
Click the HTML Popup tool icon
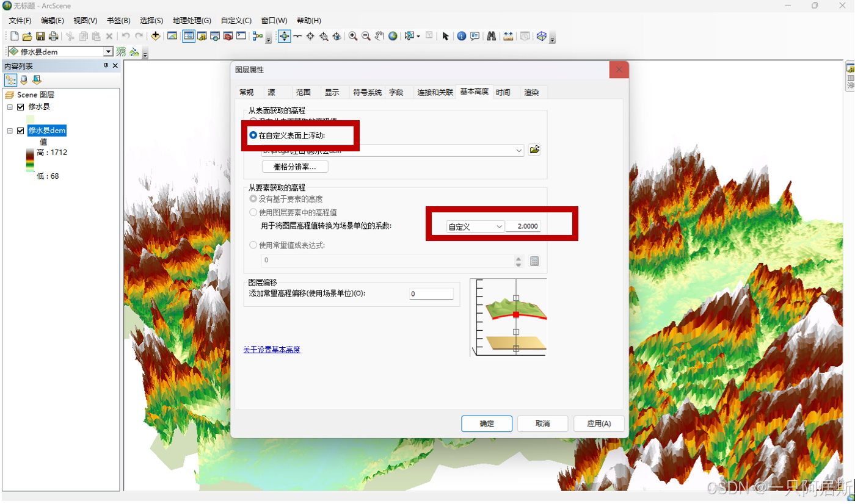pos(475,36)
